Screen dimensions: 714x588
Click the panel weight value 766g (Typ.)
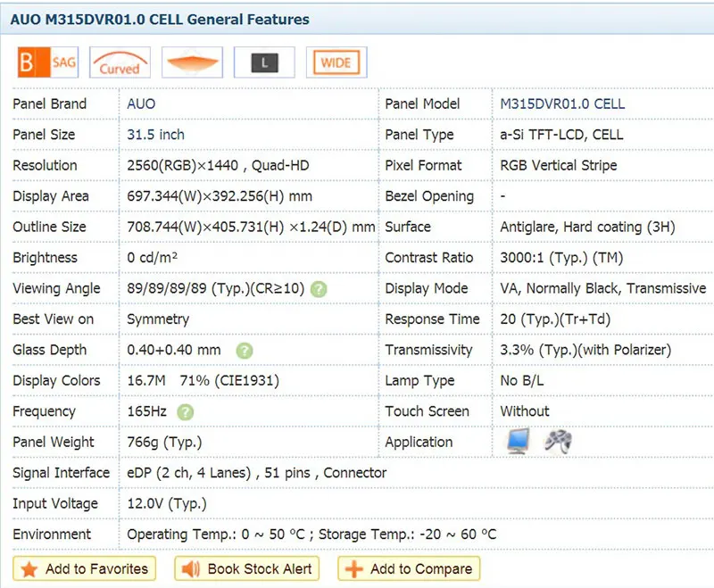164,443
